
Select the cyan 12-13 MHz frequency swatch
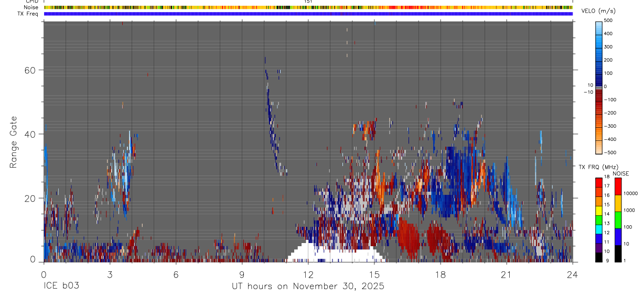tap(599, 229)
